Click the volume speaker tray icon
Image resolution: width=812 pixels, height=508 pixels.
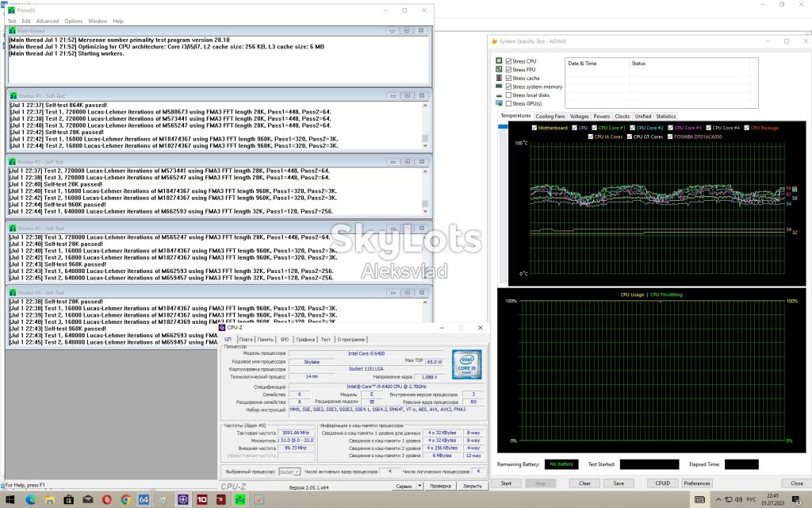739,500
